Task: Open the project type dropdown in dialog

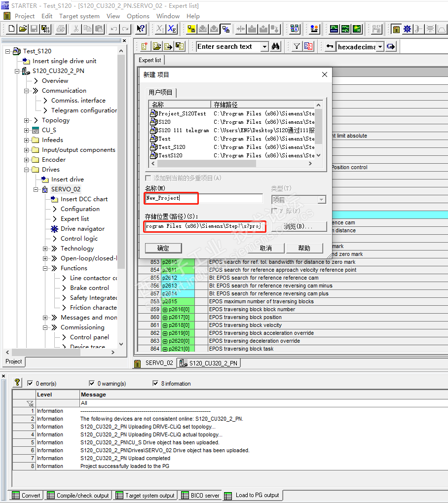Action: point(321,200)
